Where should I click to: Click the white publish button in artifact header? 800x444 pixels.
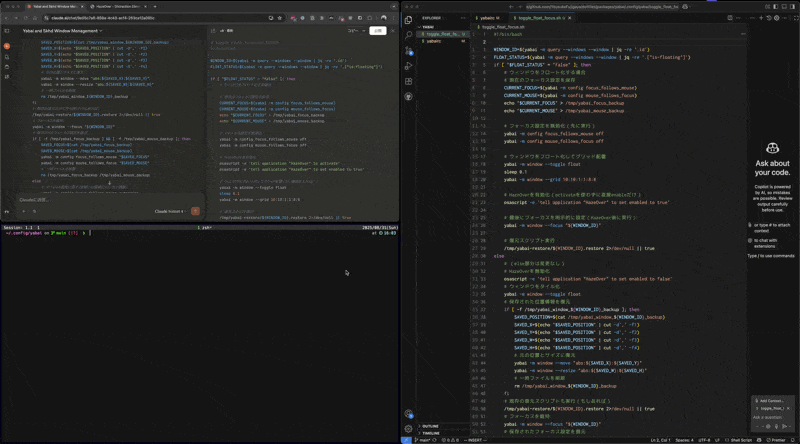coord(378,31)
